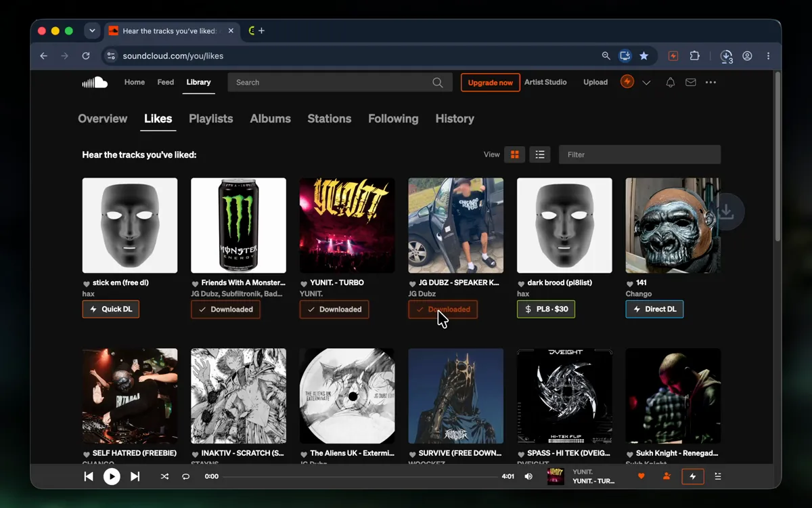Viewport: 812px width, 508px height.
Task: Open the orange lightning profile avatar
Action: pos(627,82)
